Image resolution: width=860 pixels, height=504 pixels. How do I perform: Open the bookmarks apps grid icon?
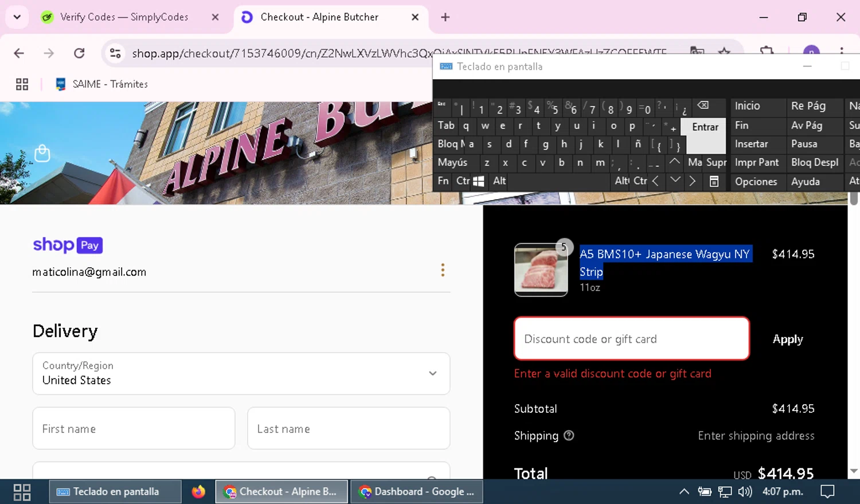pos(22,84)
